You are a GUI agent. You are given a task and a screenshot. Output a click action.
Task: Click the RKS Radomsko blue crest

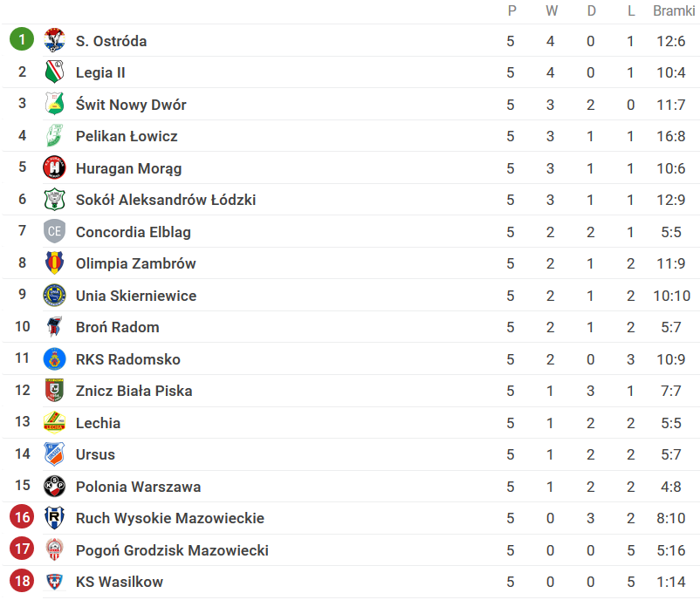coord(54,358)
